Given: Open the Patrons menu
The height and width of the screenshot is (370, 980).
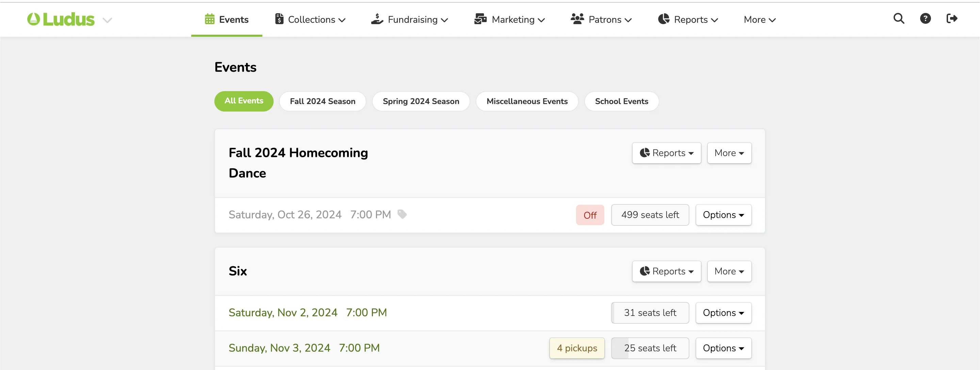Looking at the screenshot, I should 601,19.
